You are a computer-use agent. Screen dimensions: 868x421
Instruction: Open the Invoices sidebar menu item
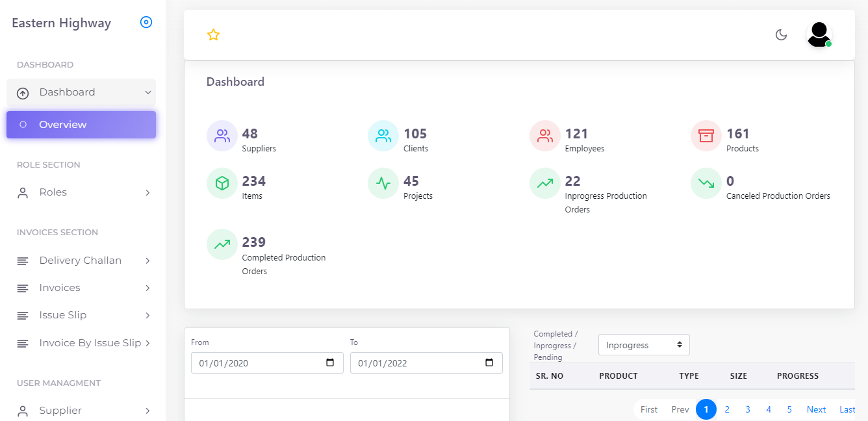click(x=81, y=288)
